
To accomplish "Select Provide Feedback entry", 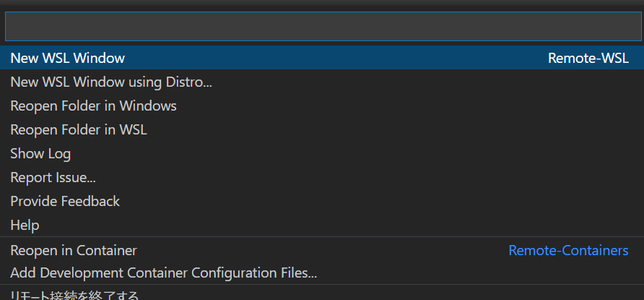I will 65,202.
